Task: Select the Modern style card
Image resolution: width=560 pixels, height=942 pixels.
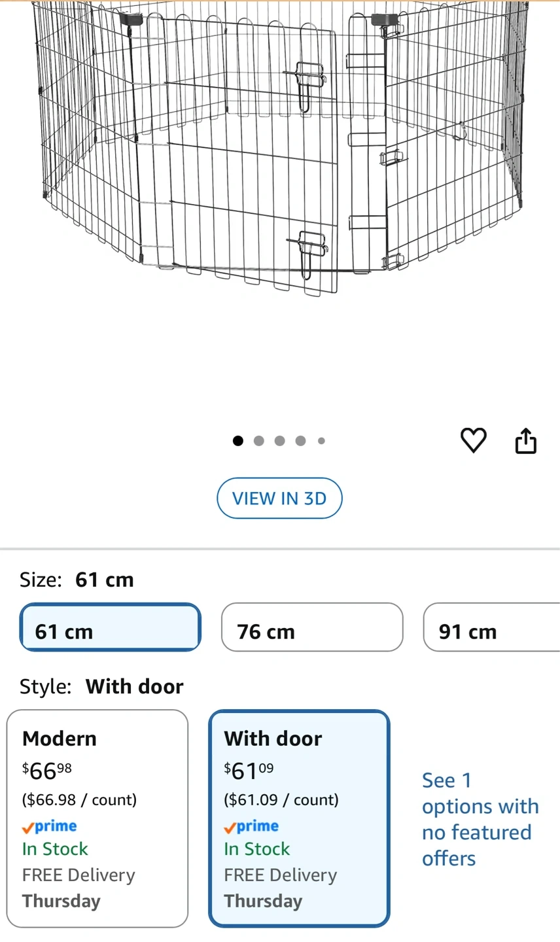Action: (97, 818)
